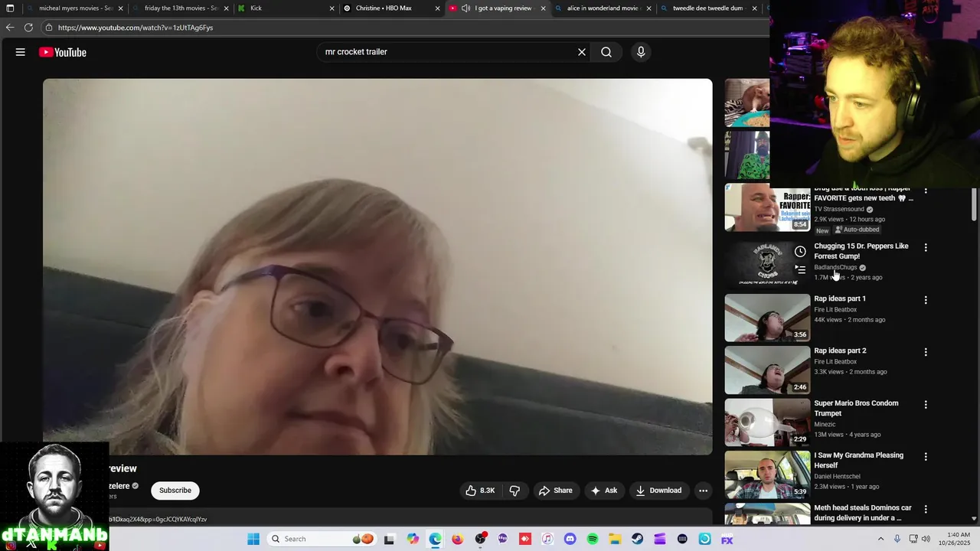Expand hidden system tray icons chevron

click(x=880, y=539)
